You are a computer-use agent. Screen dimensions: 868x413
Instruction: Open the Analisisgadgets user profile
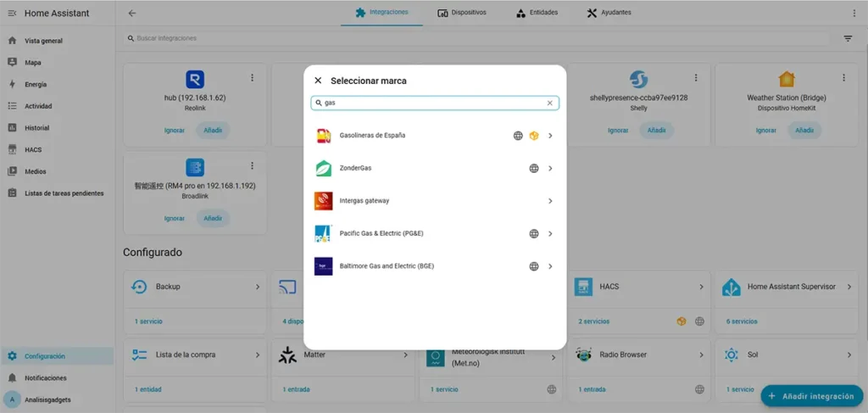(58, 399)
